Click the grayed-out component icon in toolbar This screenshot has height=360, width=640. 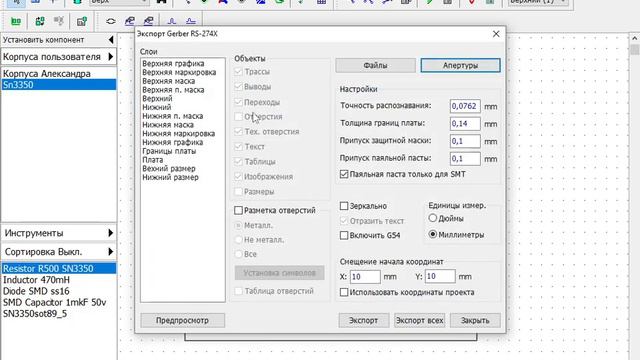tap(59, 21)
